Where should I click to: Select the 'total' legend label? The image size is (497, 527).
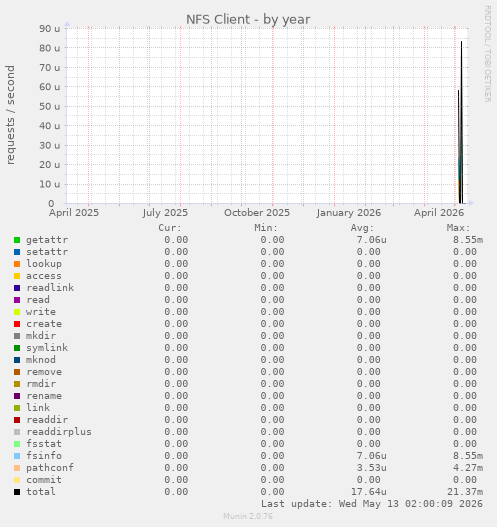[x=41, y=492]
